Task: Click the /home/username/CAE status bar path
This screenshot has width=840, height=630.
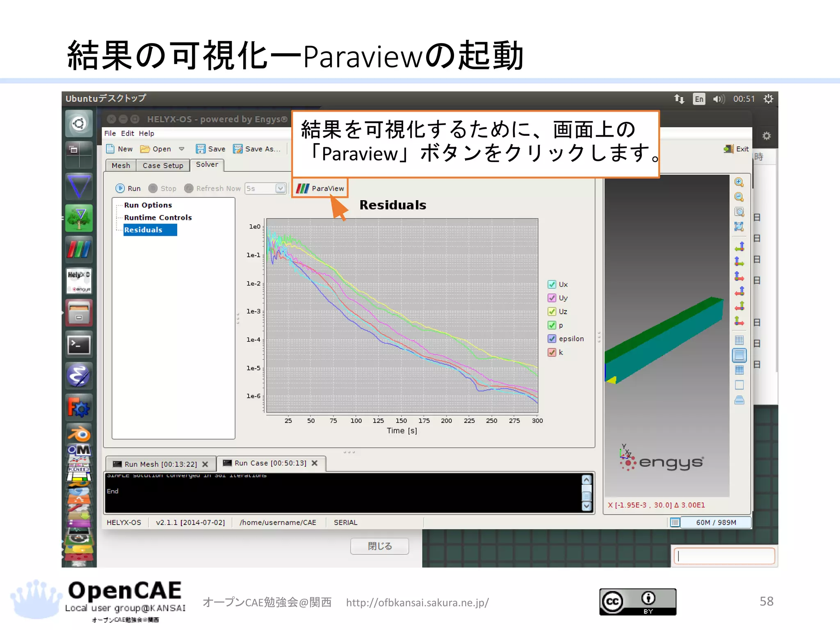Action: pyautogui.click(x=278, y=522)
